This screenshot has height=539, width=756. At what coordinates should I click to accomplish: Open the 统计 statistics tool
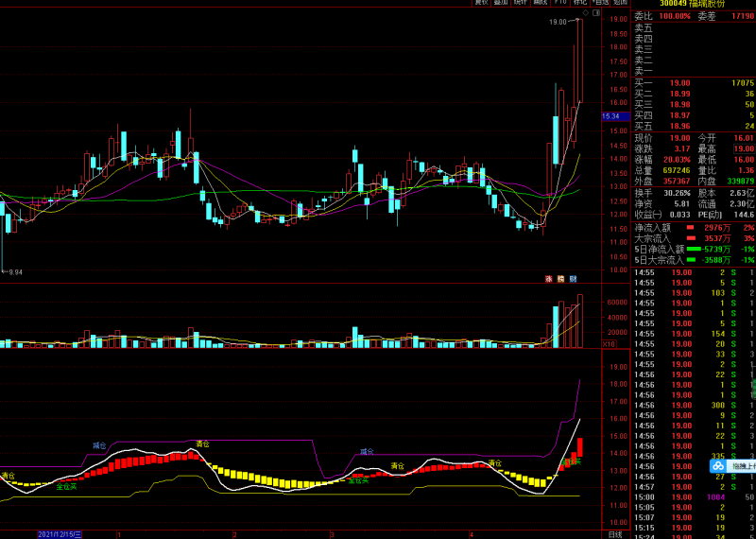click(521, 4)
